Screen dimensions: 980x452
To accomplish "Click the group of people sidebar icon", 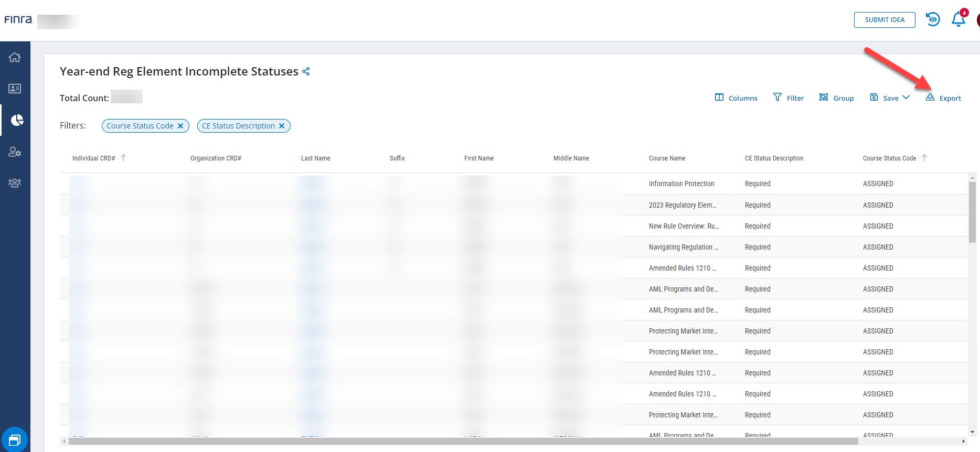I will [15, 183].
